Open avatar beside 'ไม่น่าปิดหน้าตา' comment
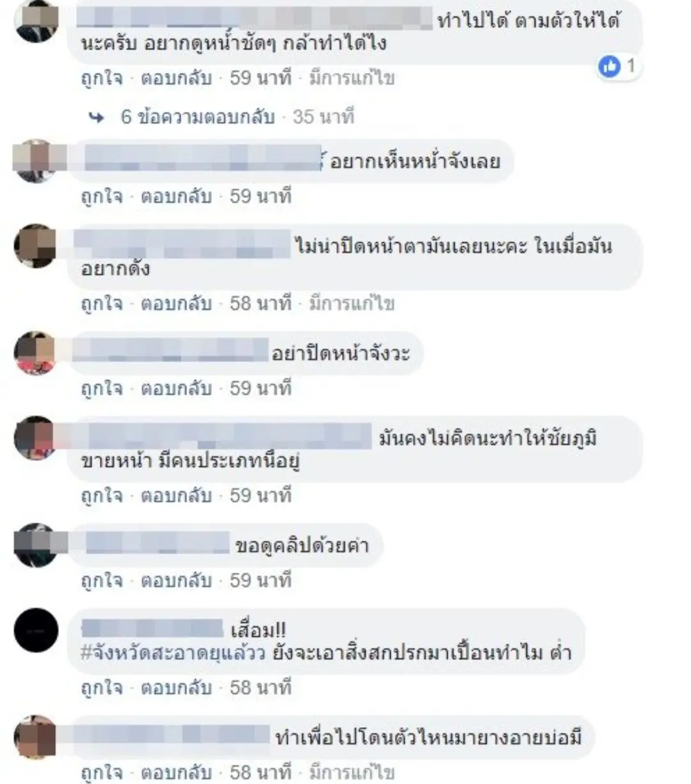The height and width of the screenshot is (784, 691). (36, 245)
